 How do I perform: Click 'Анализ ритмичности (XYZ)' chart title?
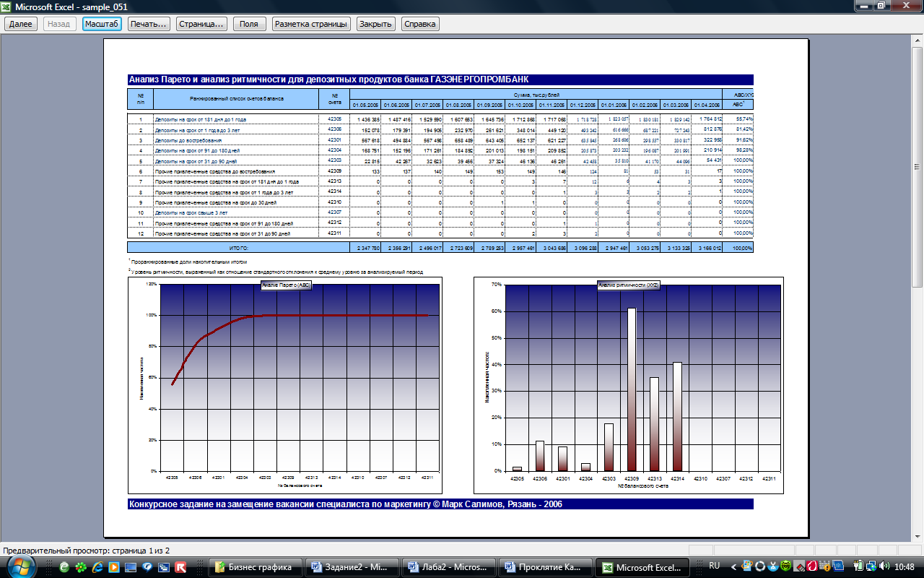pyautogui.click(x=629, y=285)
